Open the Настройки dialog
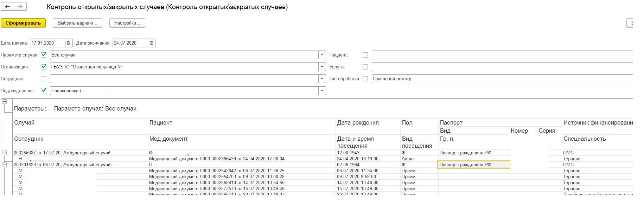Image resolution: width=644 pixels, height=200 pixels. tap(127, 23)
